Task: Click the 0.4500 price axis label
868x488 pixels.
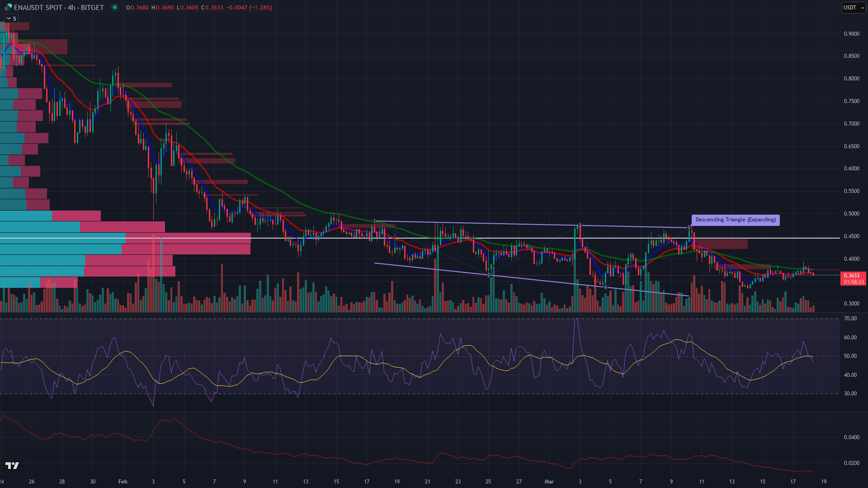Action: click(852, 236)
